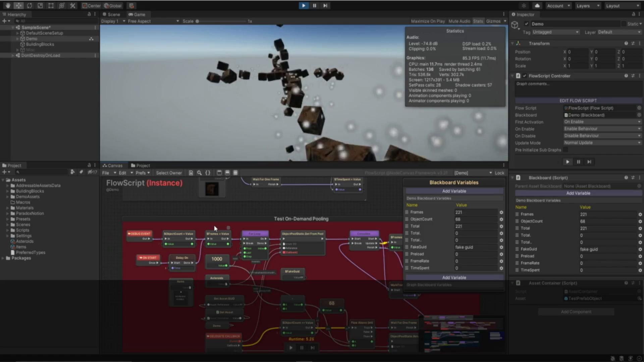Open the Account menu button
Screen dimensions: 644x362
tap(558, 6)
